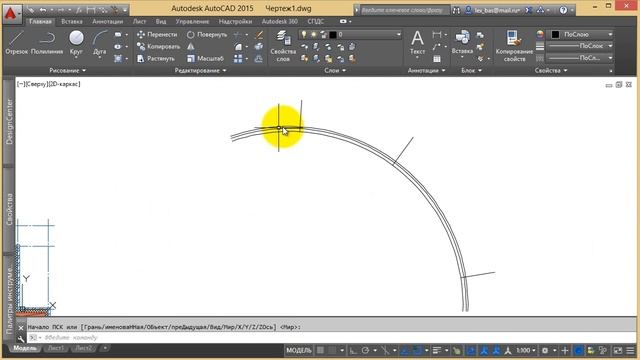Toggle lineweight display in status bar
Image resolution: width=640 pixels, height=360 pixels.
pos(437,350)
